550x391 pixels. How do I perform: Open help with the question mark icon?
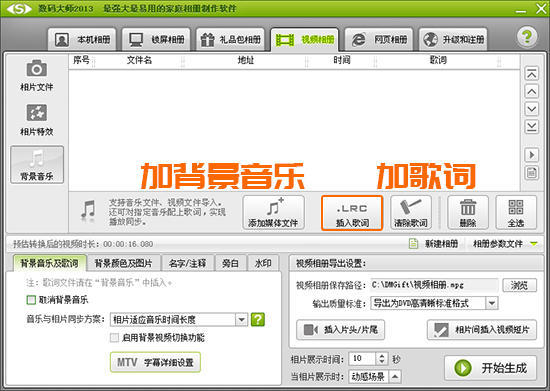[526, 37]
